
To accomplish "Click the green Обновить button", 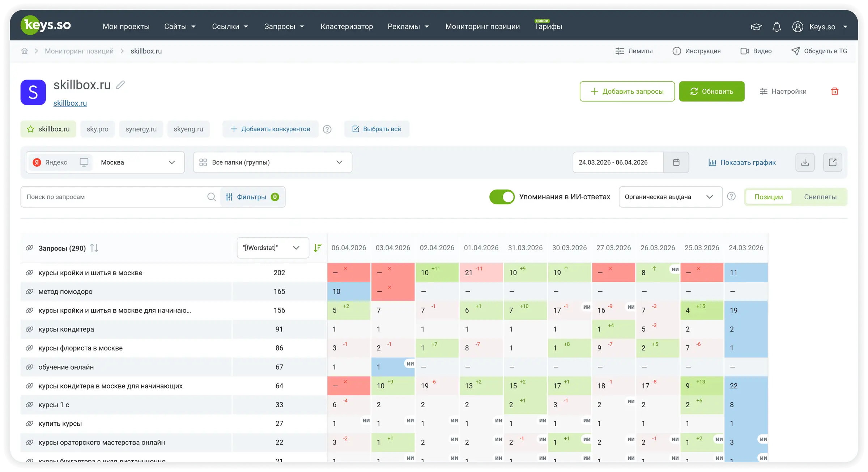I will coord(712,92).
